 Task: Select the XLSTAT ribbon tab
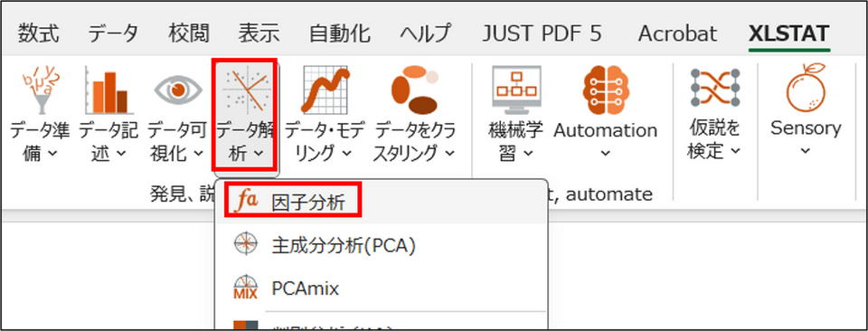788,33
